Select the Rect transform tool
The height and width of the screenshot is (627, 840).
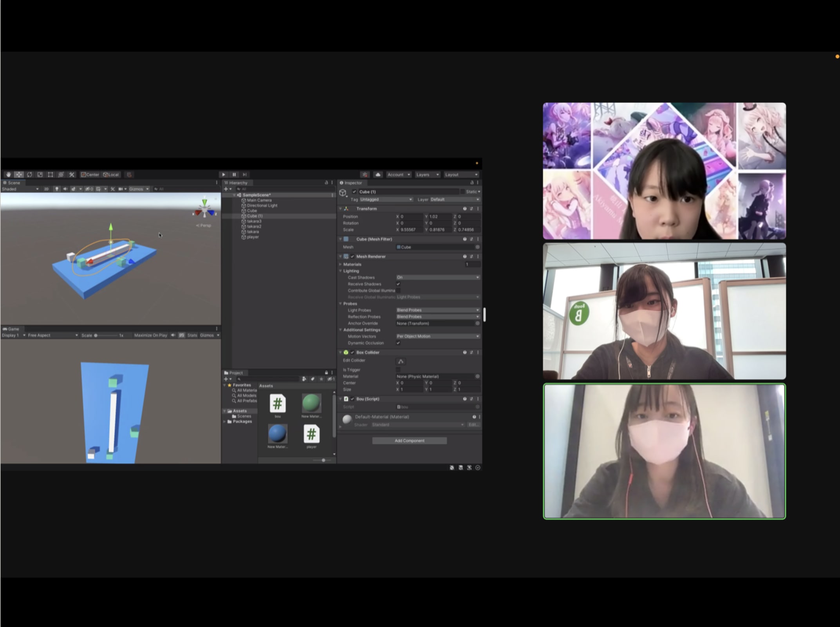click(50, 174)
